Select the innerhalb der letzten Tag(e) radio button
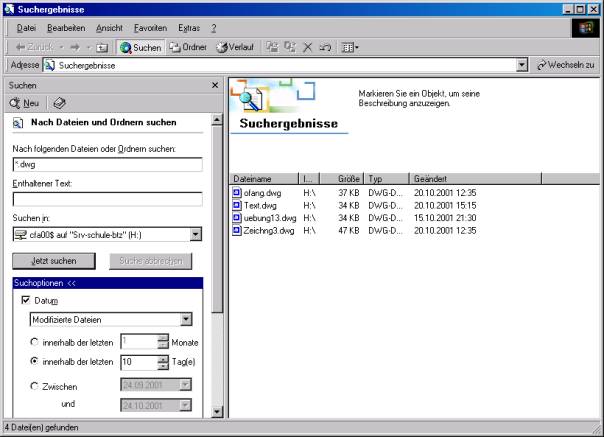The image size is (604, 437). pos(34,361)
